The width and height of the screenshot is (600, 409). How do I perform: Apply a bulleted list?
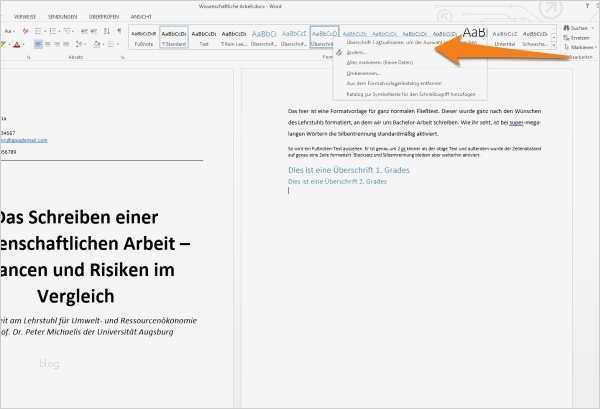click(x=38, y=31)
